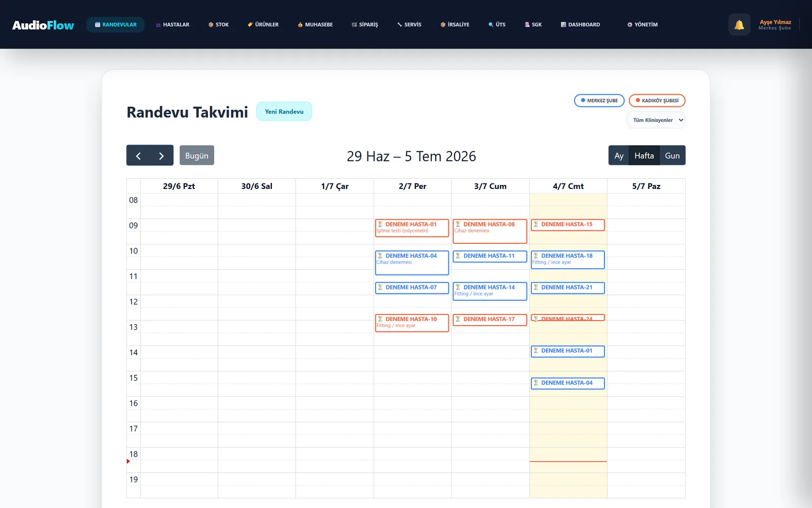Open Servis menu
This screenshot has height=508, width=812.
pos(409,24)
